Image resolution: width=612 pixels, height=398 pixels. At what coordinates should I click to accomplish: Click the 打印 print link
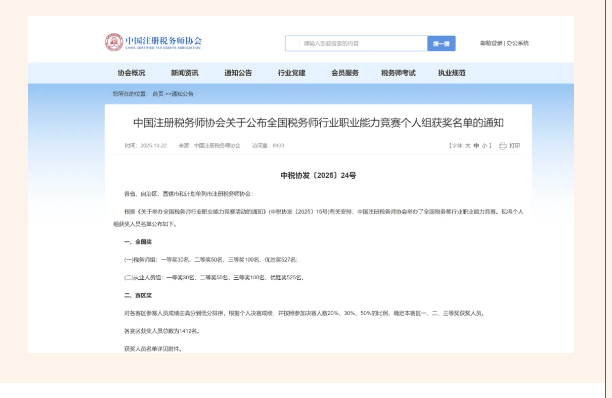pyautogui.click(x=514, y=146)
